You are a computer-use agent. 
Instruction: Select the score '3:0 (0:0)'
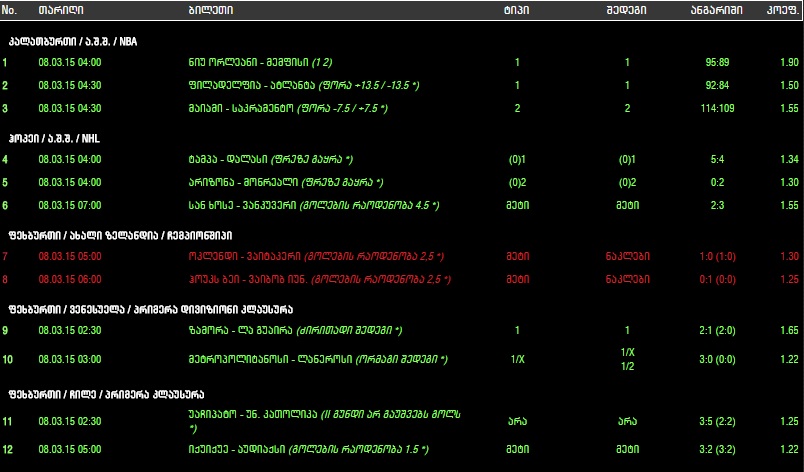point(717,359)
